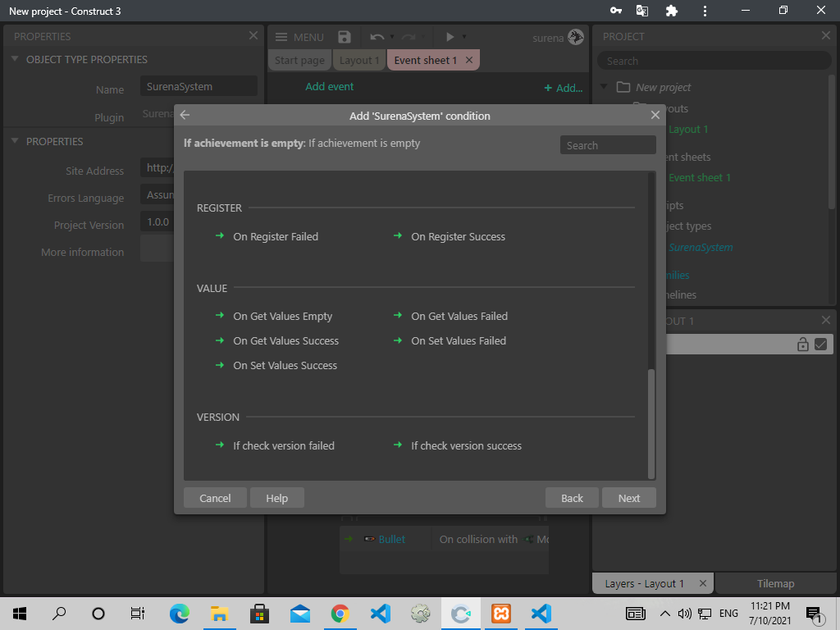Click the password key icon in title bar
Image resolution: width=840 pixels, height=630 pixels.
click(616, 11)
